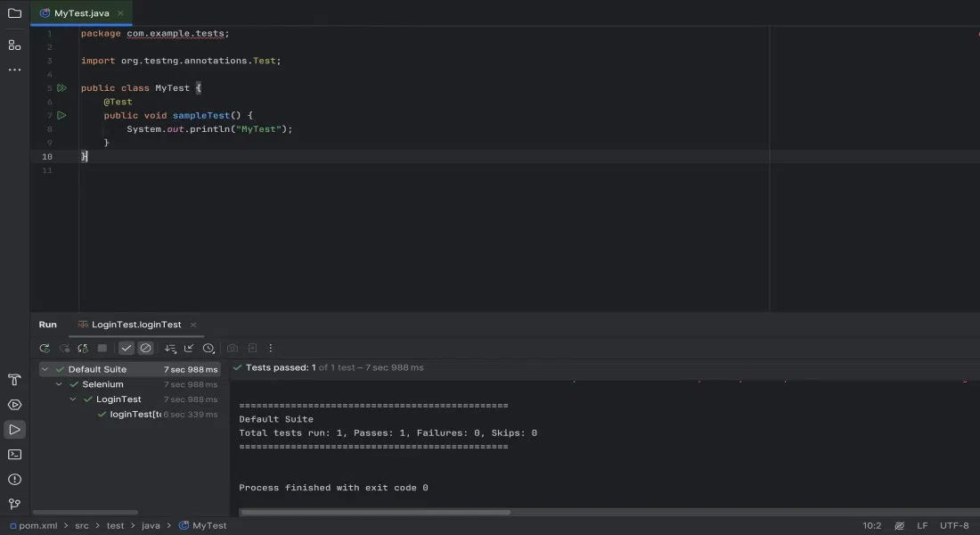Screen dimensions: 980x535
Task: Toggle Show Passed tests checkmark button
Action: pyautogui.click(x=127, y=349)
